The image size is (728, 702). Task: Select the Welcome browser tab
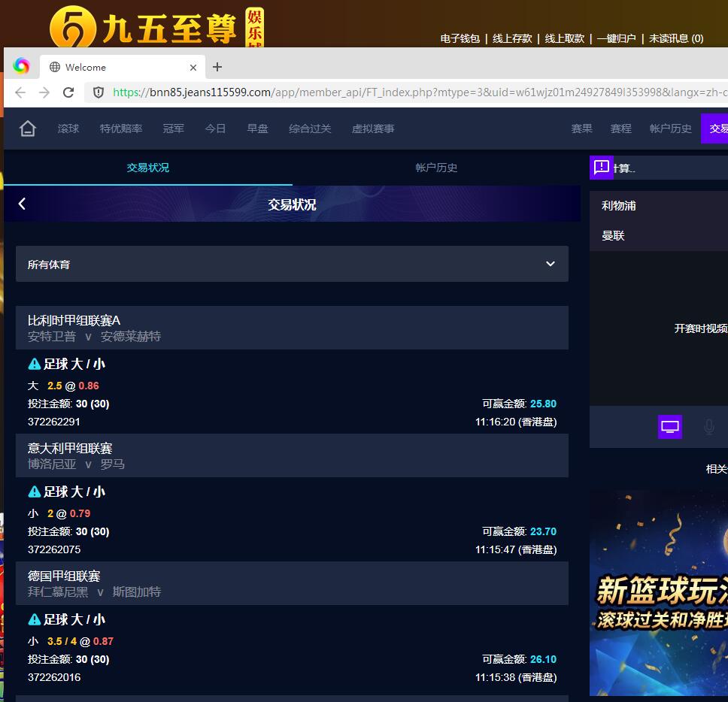point(122,68)
